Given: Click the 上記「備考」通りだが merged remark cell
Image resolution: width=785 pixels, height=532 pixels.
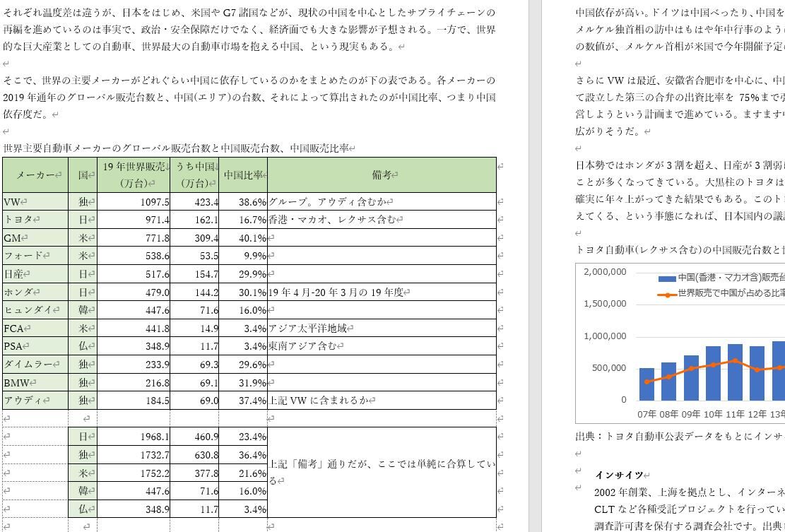Looking at the screenshot, I should point(382,472).
